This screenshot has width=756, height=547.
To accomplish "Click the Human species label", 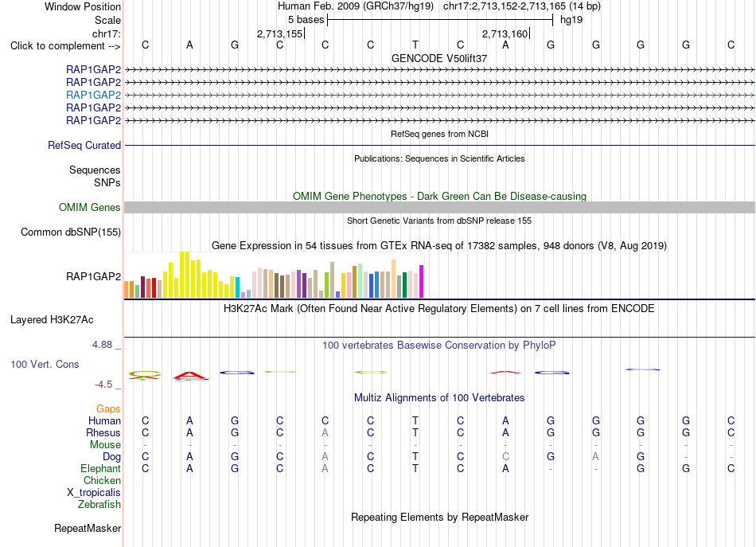I will click(x=104, y=420).
